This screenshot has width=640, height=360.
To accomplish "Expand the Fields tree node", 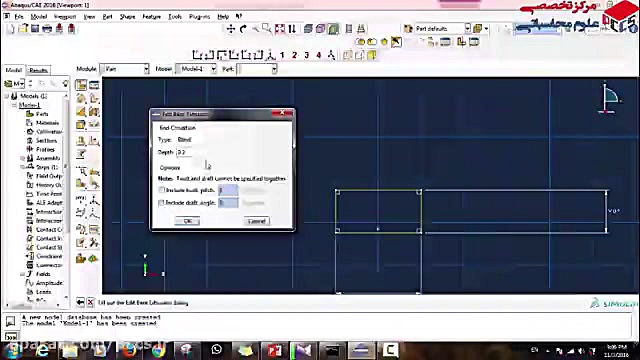I will pos(22,274).
